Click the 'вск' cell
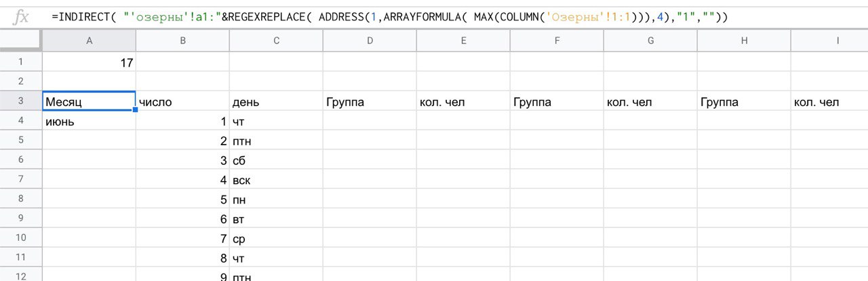 (276, 180)
